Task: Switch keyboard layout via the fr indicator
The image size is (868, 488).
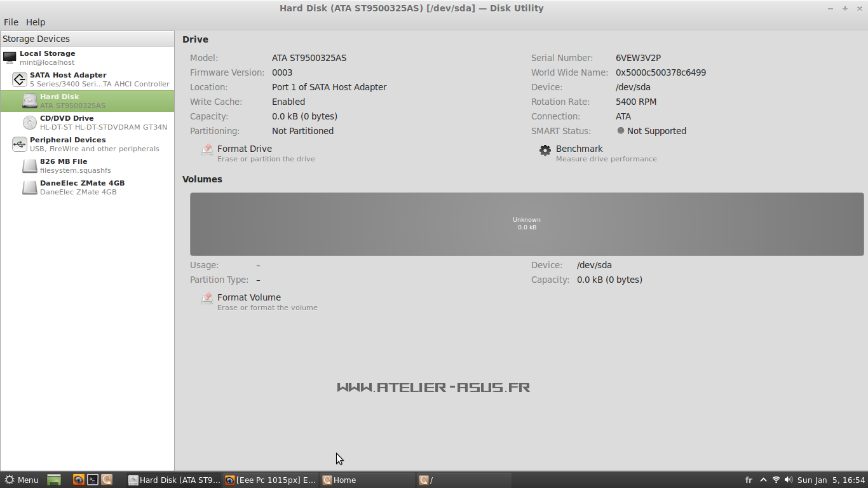Action: pos(750,480)
